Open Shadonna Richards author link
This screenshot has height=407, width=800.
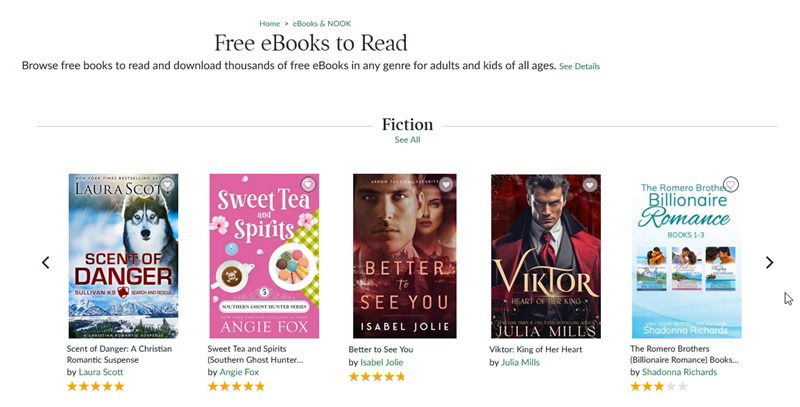[x=679, y=372]
